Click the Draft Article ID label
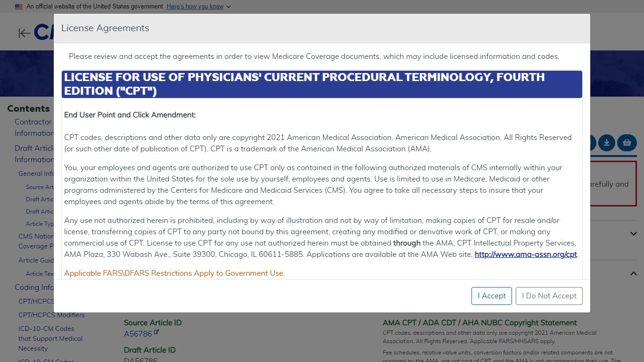The width and height of the screenshot is (644, 362). (x=149, y=350)
